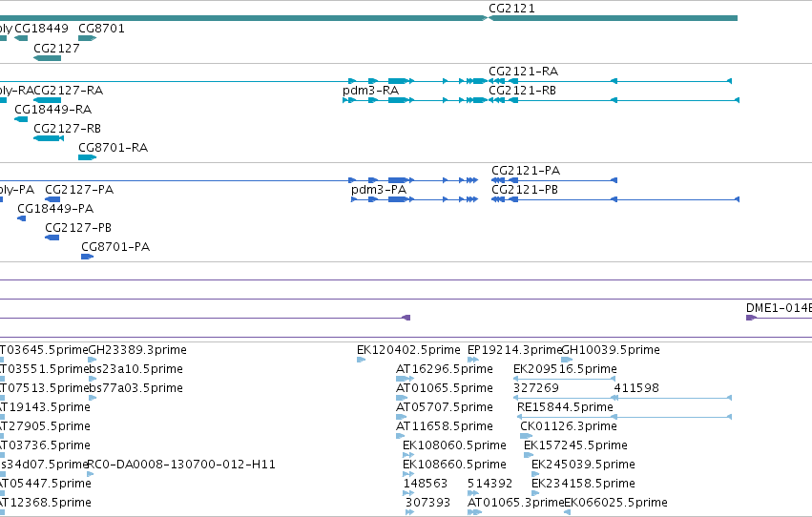Select the EK108660.5prime EST label
Image resolution: width=812 pixels, height=517 pixels.
(x=455, y=465)
